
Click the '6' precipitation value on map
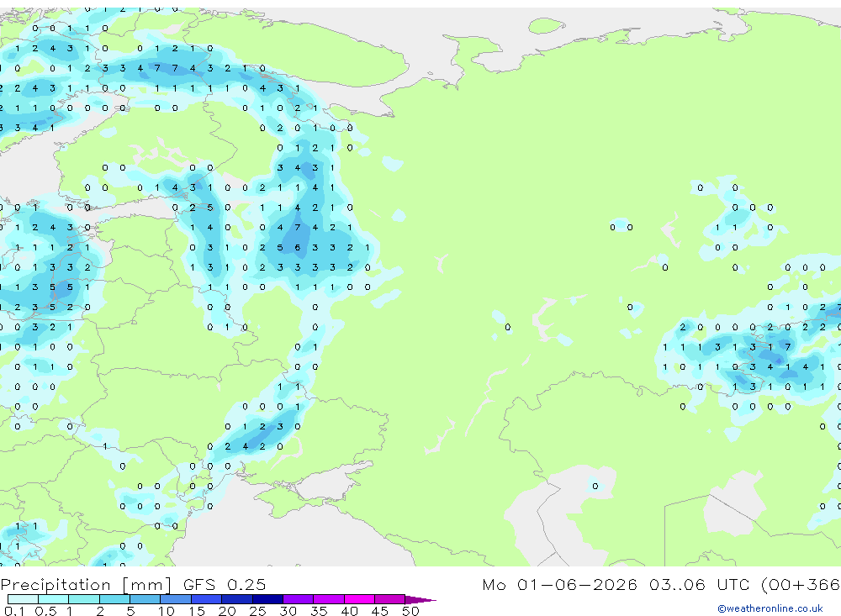[x=298, y=248]
